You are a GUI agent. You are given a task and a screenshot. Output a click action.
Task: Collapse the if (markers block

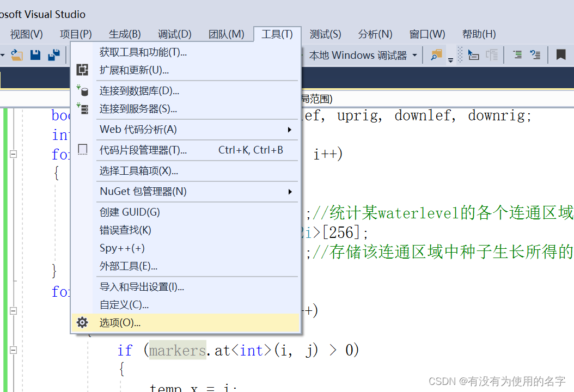pos(13,350)
